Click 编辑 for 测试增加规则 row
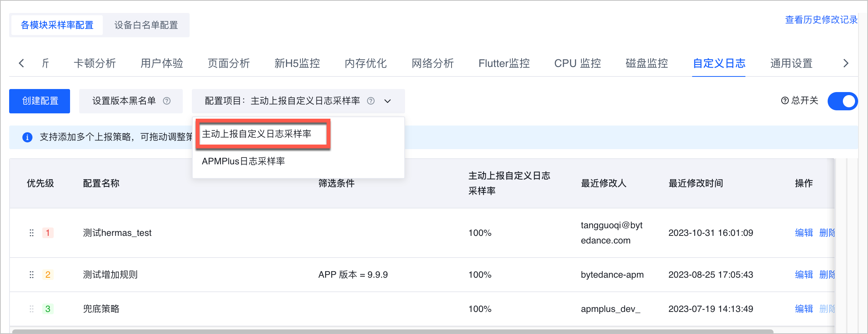Viewport: 868px width, 334px height. [x=804, y=275]
